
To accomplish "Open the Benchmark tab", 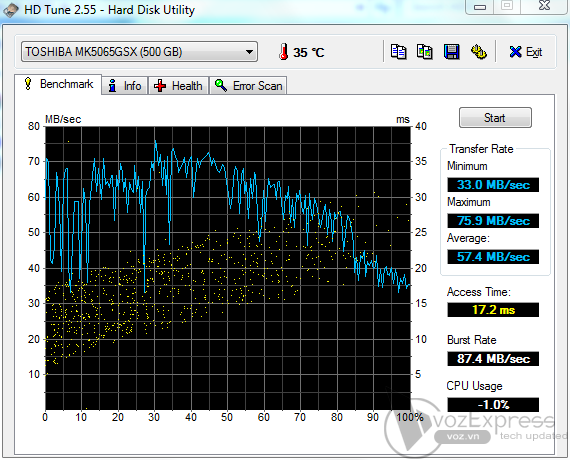I will coord(58,84).
